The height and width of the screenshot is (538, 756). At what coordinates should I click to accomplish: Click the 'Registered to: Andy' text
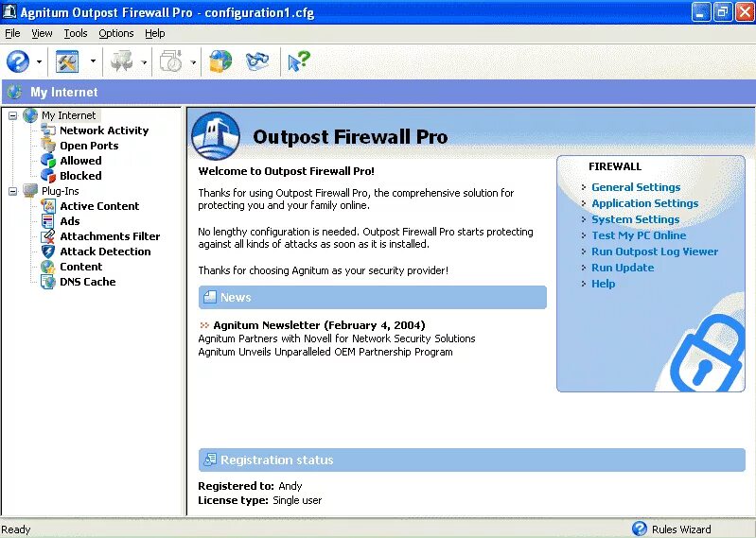(250, 486)
